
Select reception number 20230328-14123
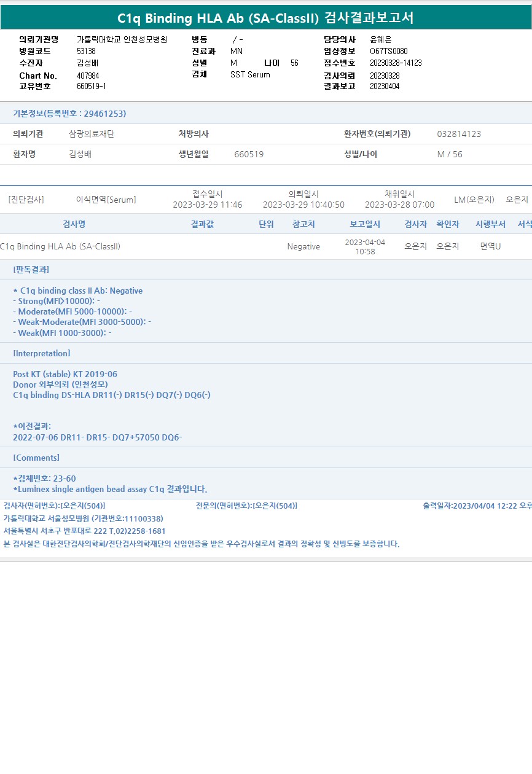point(396,63)
